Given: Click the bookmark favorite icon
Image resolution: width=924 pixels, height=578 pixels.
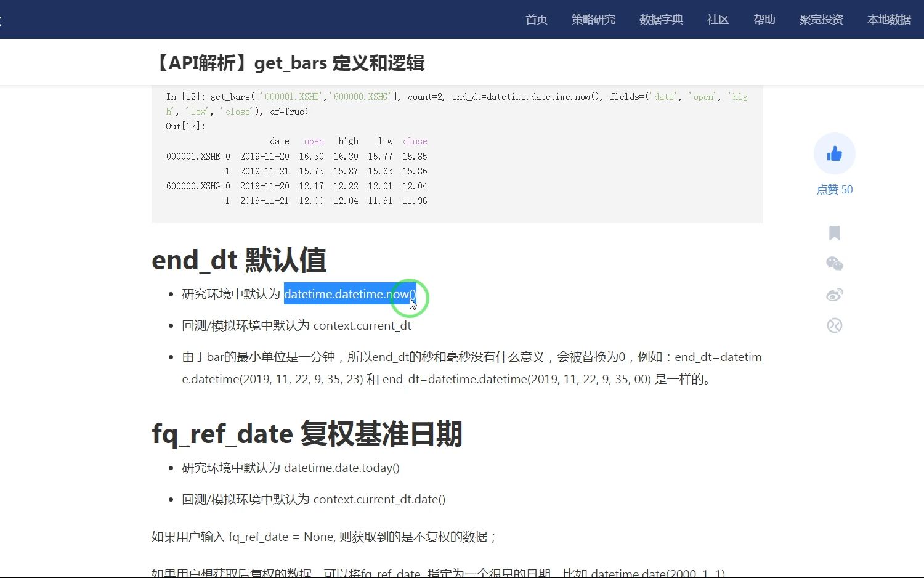Looking at the screenshot, I should pos(834,233).
